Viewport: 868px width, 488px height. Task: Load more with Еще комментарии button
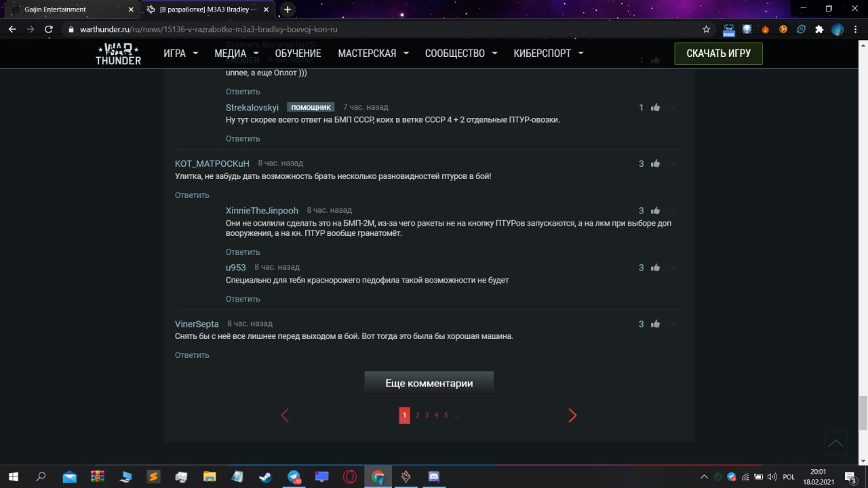(429, 383)
